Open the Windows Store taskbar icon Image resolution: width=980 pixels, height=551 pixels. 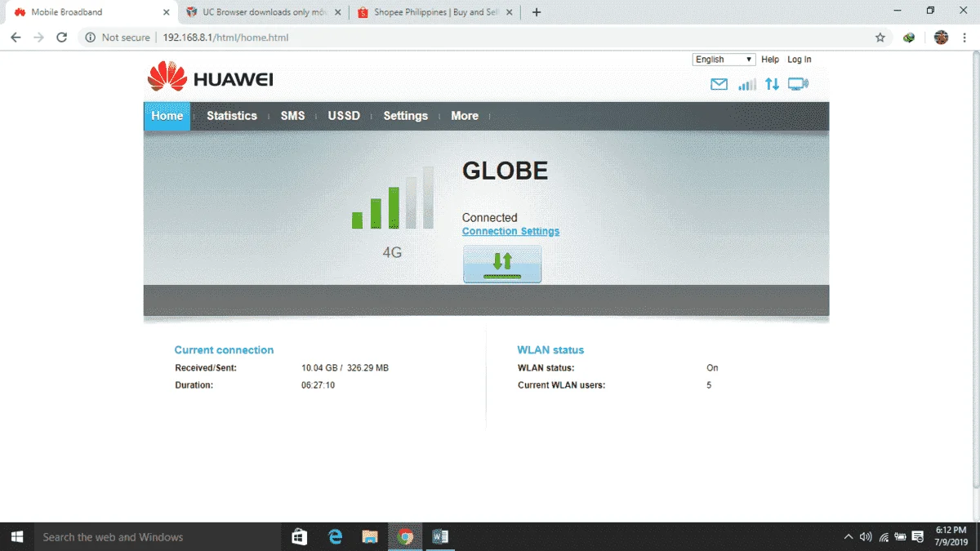coord(299,536)
